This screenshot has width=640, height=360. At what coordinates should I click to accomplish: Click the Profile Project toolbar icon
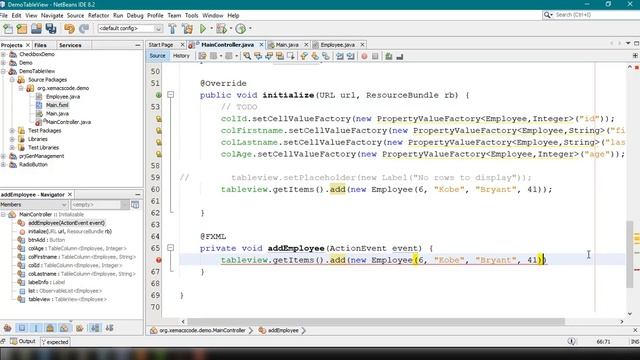[x=241, y=29]
